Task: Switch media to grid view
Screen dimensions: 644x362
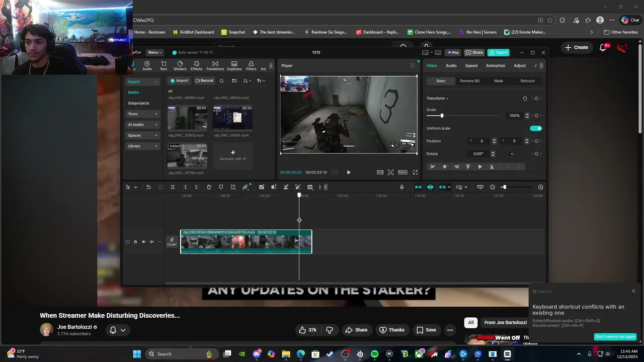Action: [234, 81]
